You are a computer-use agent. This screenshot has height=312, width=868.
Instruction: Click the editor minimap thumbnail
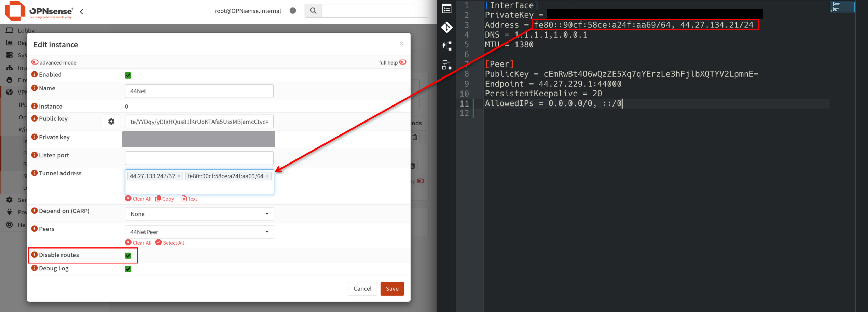coord(842,6)
